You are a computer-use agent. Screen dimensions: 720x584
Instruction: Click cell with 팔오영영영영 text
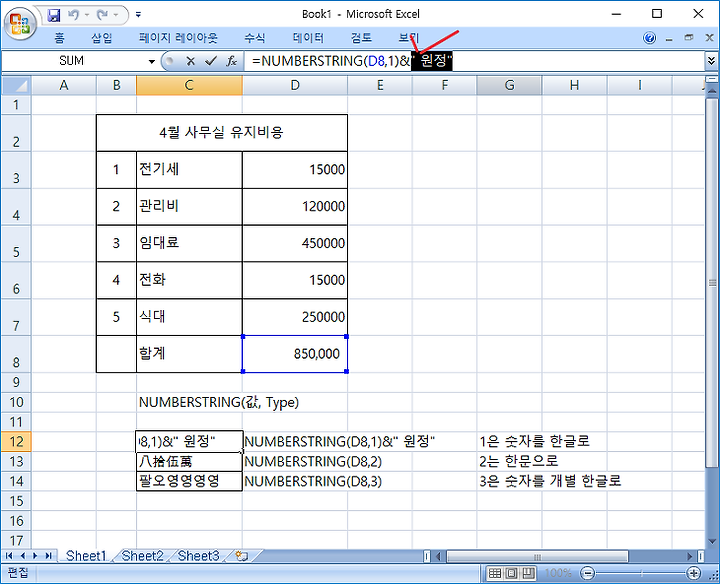[189, 481]
